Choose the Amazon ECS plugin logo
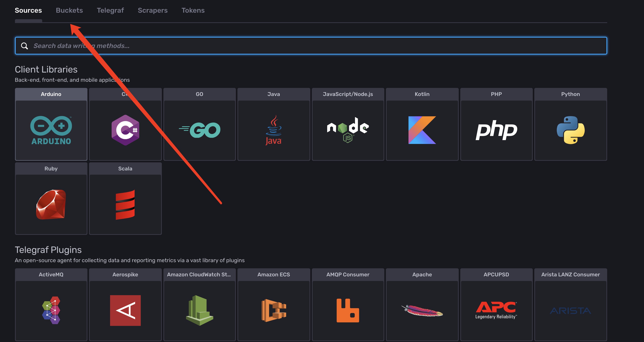This screenshot has height=342, width=644. [x=274, y=311]
